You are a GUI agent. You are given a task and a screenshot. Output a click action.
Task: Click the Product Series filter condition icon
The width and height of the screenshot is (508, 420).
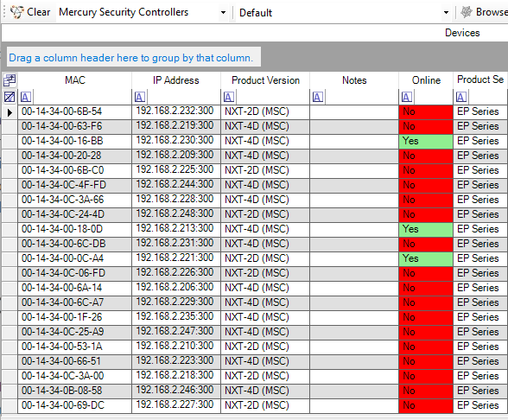[461, 97]
